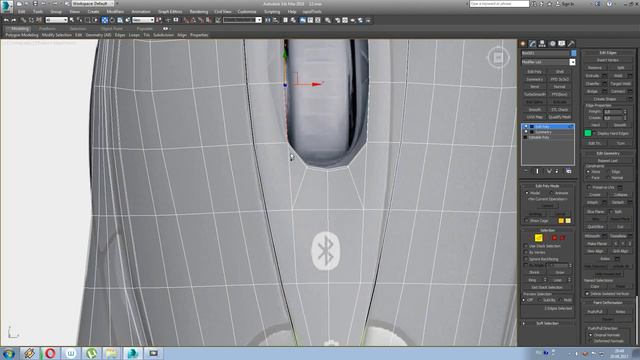Screen dimensions: 640x360
Task: Click the Create Shape button
Action: coord(605,99)
